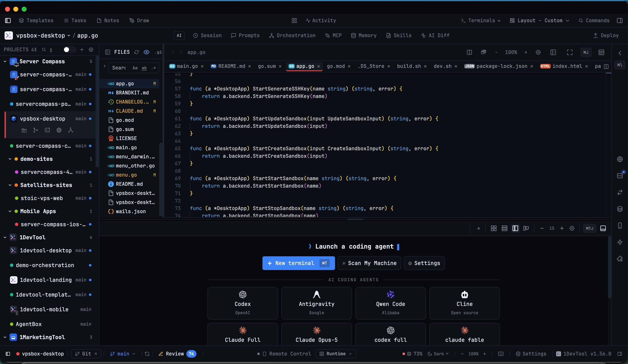Toggle bottom panel with ⌘J button
Image resolution: width=628 pixels, height=364 pixels.
(x=586, y=52)
